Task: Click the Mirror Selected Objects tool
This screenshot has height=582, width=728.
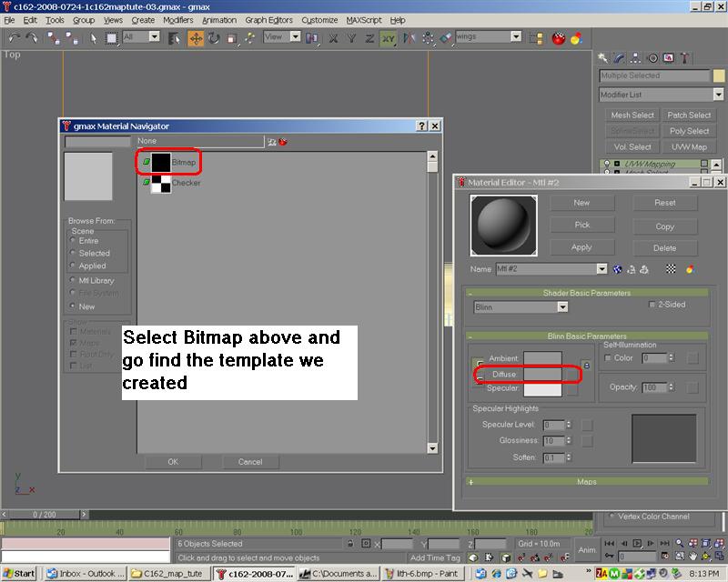Action: pyautogui.click(x=409, y=38)
